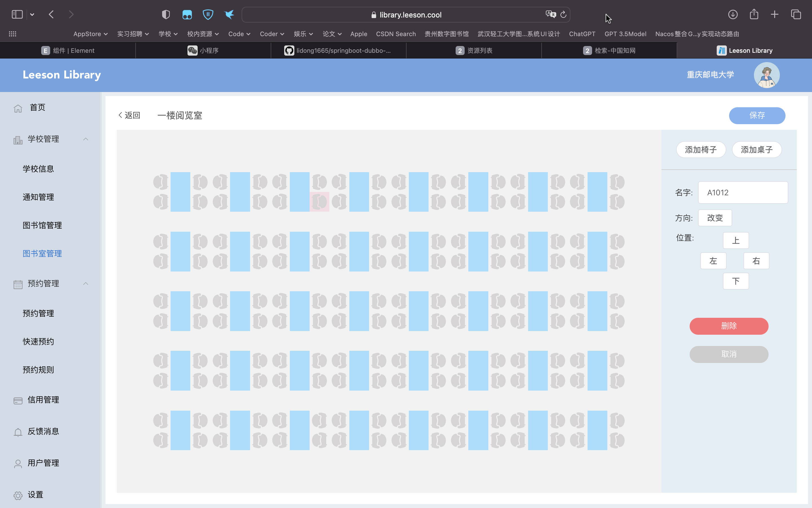Move seat right with 右 button
Image resolution: width=812 pixels, height=508 pixels.
[756, 261]
